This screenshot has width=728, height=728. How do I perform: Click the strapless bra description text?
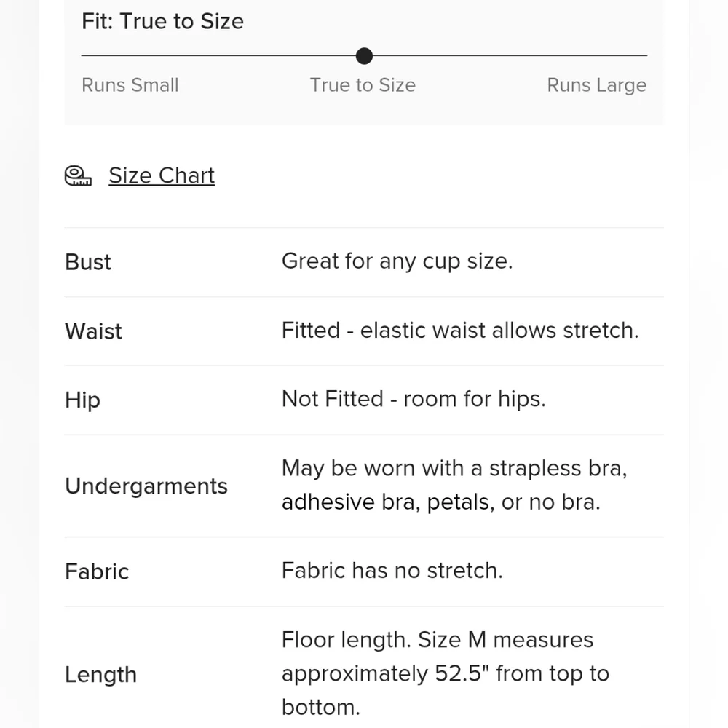[454, 486]
